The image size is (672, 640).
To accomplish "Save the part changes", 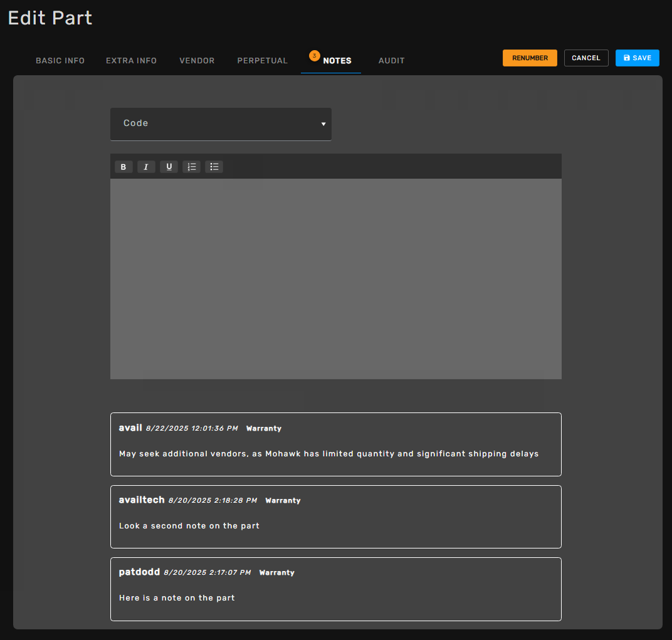I will click(637, 58).
